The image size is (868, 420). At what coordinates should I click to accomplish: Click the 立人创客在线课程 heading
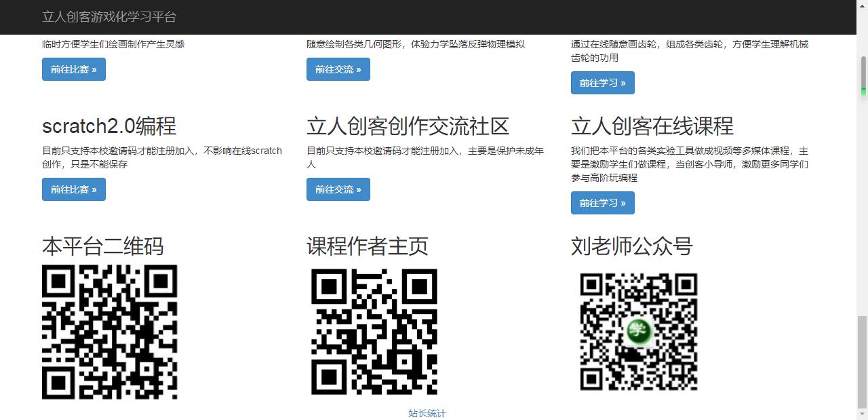(x=652, y=126)
